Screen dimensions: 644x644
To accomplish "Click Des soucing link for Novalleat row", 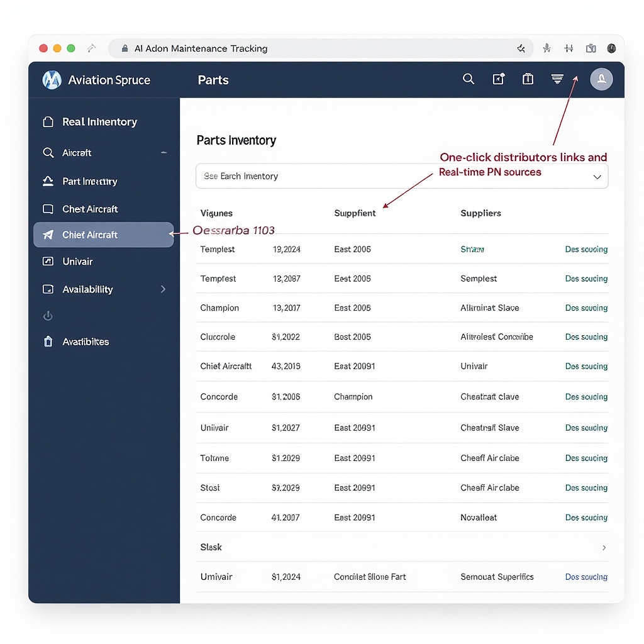I will 586,518.
